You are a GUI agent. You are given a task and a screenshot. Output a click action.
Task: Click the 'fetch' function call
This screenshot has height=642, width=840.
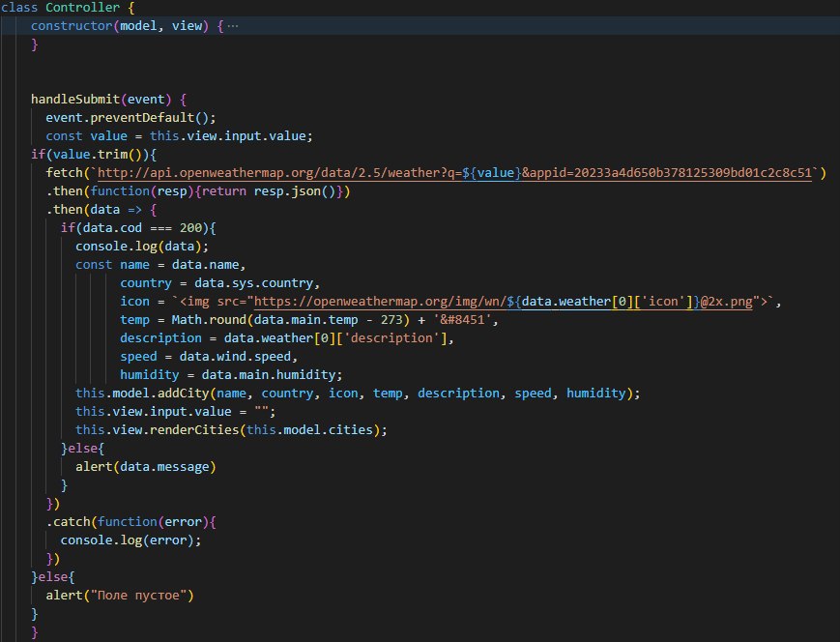pyautogui.click(x=64, y=172)
